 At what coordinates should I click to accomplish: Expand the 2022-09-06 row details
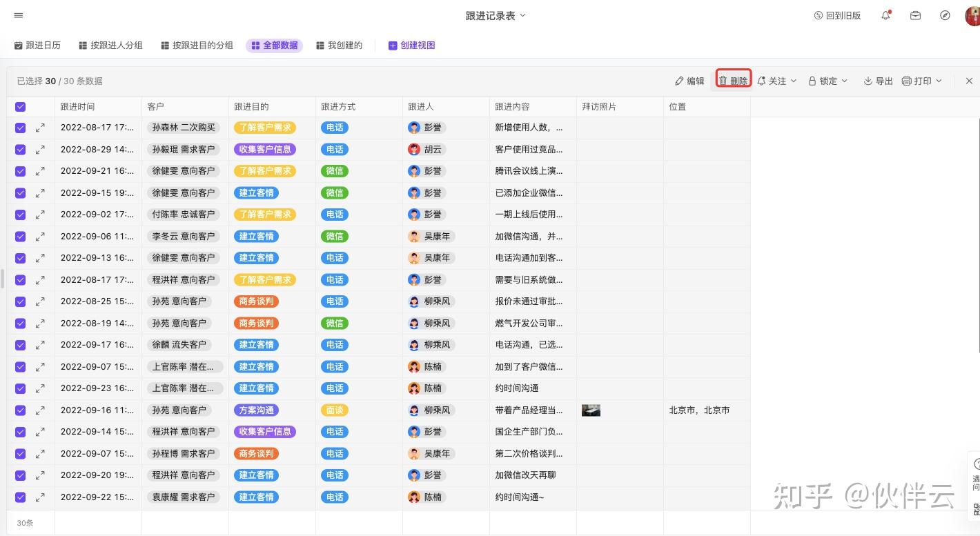pos(40,236)
